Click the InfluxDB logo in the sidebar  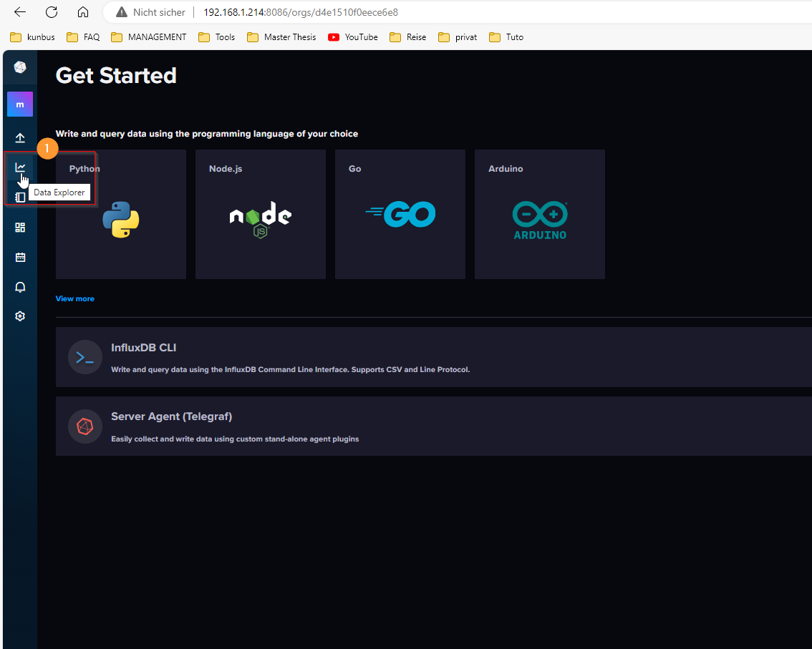click(20, 67)
